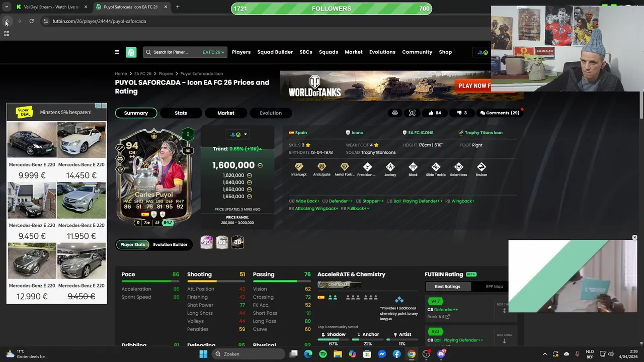
Task: Dislike the player with thumbs-down 3
Action: click(x=462, y=113)
